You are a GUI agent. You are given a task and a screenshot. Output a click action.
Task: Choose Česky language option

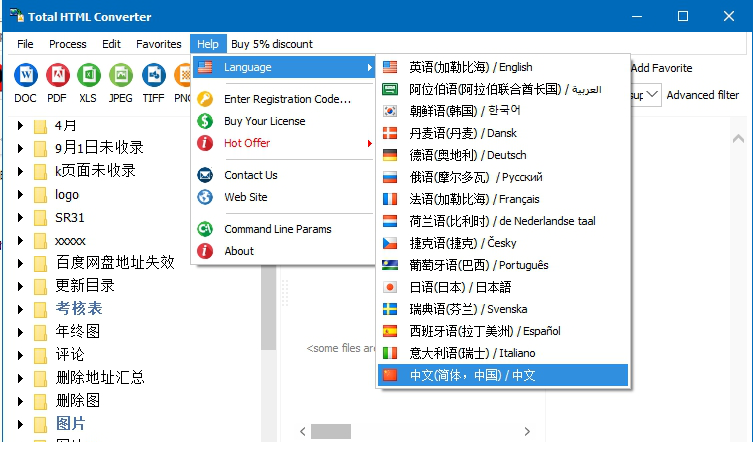[x=503, y=243]
